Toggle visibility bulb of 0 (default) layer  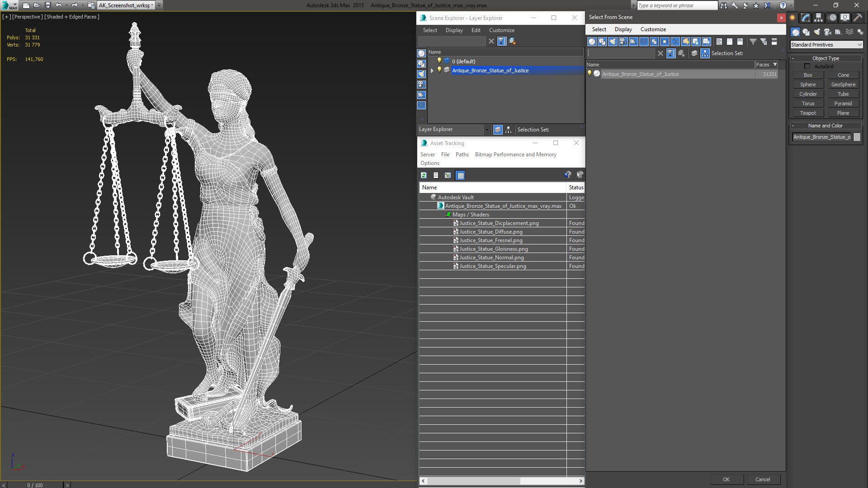(x=439, y=61)
